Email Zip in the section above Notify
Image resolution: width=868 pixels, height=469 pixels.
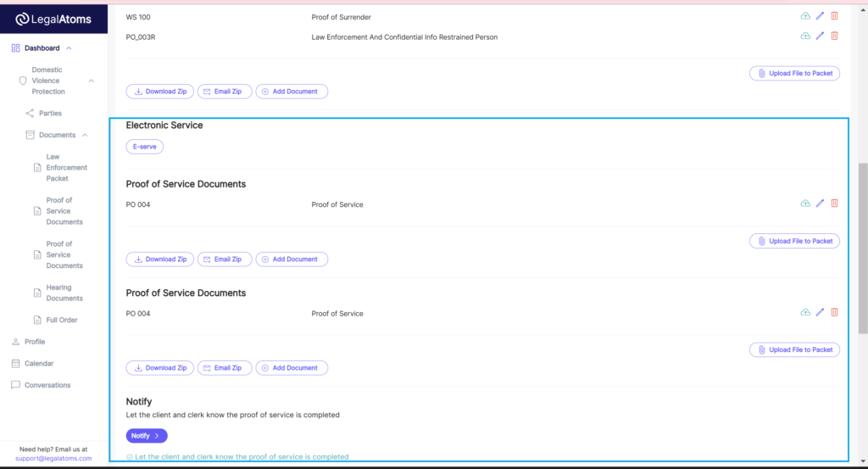224,368
